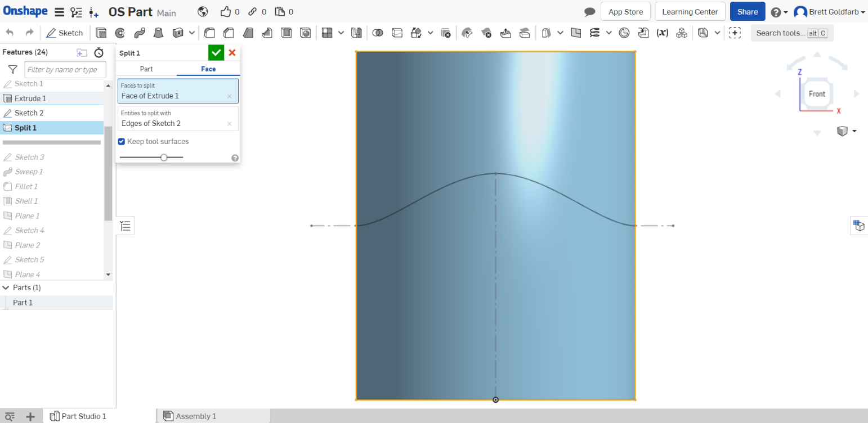Switch to the Part tab in Split dialog

coord(146,69)
